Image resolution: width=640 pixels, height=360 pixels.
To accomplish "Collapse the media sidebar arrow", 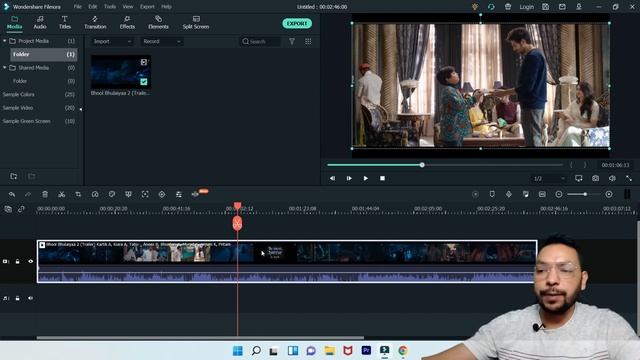I will click(x=80, y=109).
